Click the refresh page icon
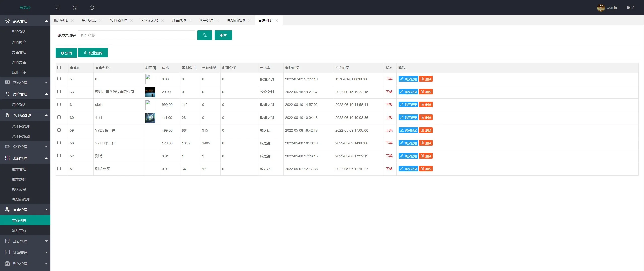Viewport: 644px width, 271px height. [92, 8]
